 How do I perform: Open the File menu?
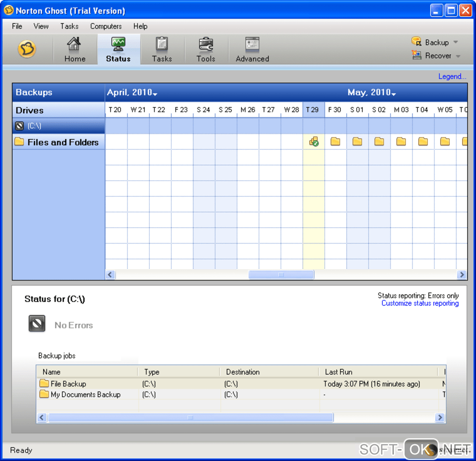[17, 27]
